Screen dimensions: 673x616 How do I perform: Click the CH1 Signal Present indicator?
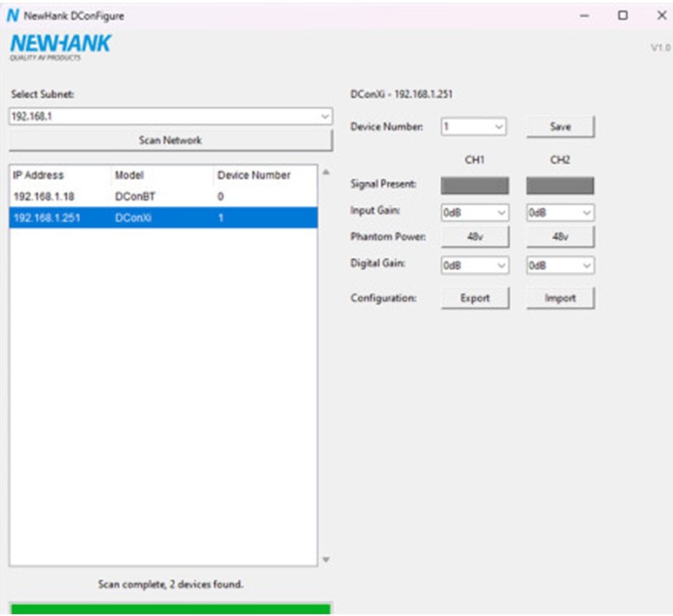tap(475, 185)
